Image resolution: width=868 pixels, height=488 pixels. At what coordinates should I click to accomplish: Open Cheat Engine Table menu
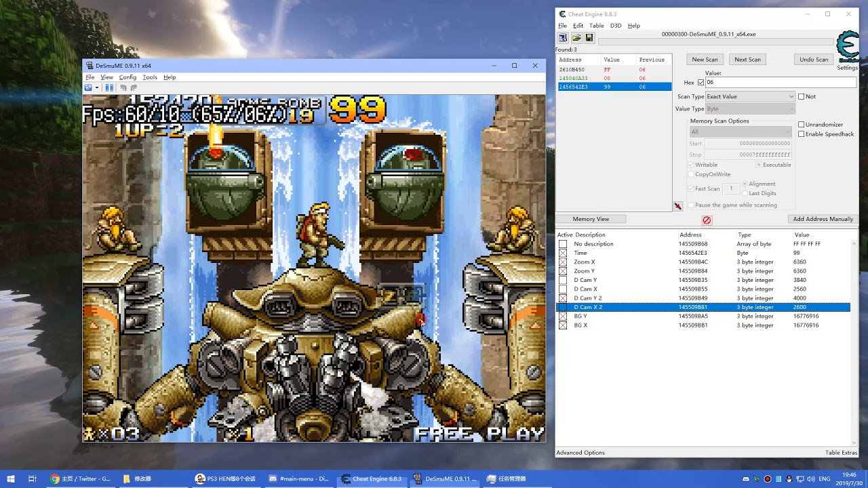point(596,26)
